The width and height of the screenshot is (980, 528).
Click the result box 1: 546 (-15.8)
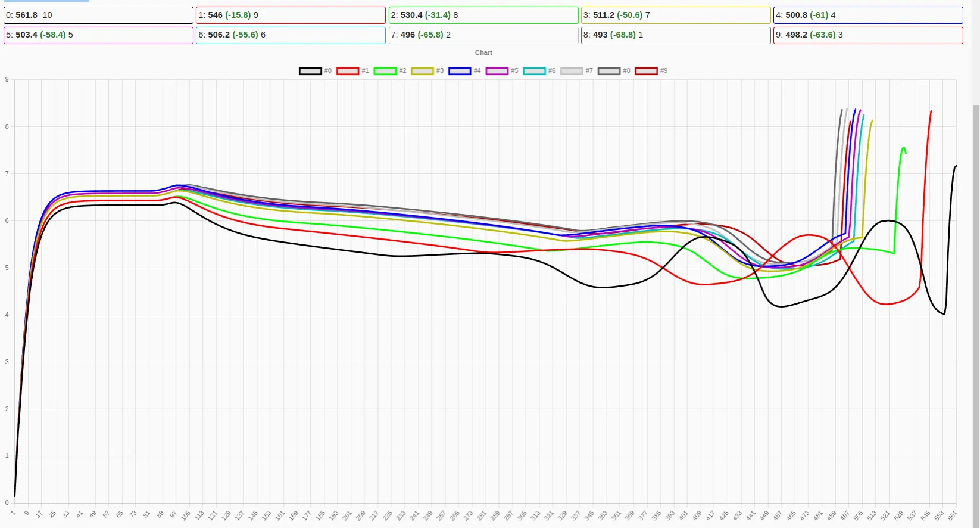(x=291, y=15)
